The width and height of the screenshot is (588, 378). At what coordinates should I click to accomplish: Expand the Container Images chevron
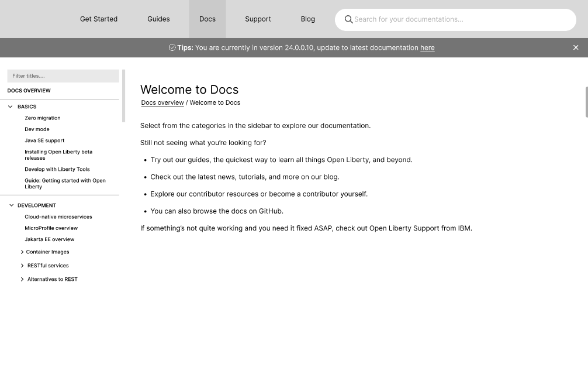(22, 252)
